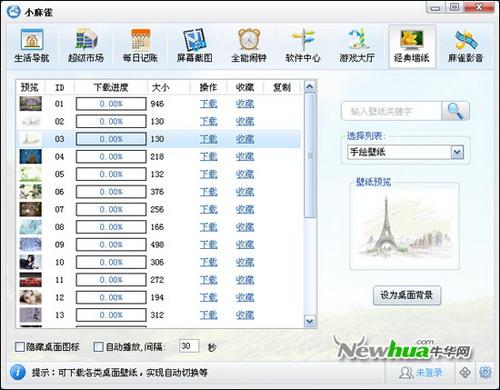Viewport: 500px width, 390px height.
Task: Click the size value 498
Action: 157,245
